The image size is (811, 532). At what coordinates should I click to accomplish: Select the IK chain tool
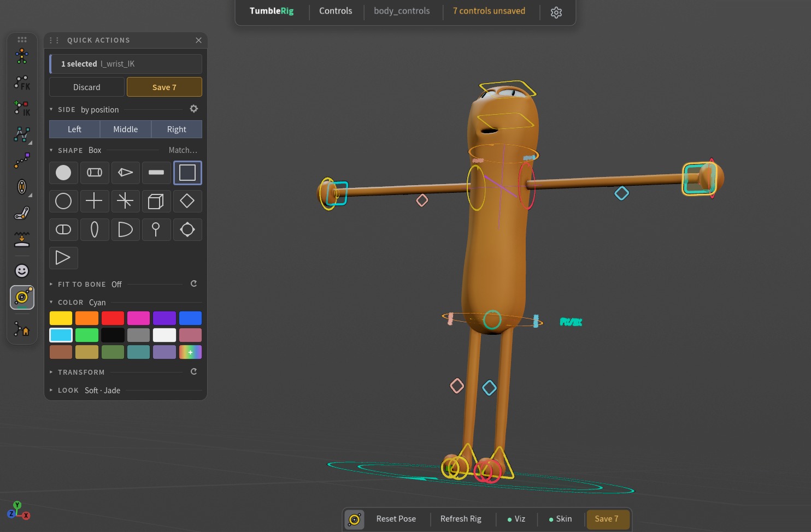22,108
